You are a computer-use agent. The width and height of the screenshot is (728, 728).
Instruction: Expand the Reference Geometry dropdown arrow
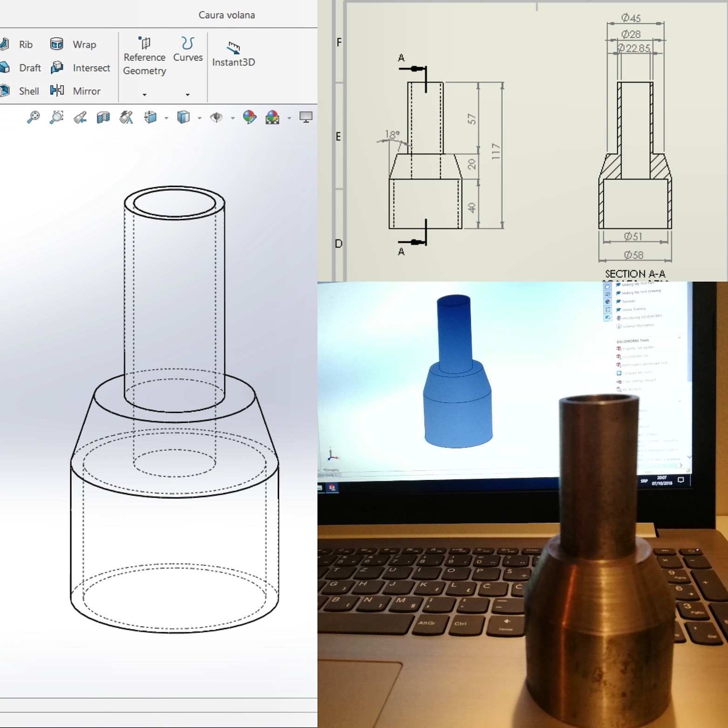click(x=144, y=94)
